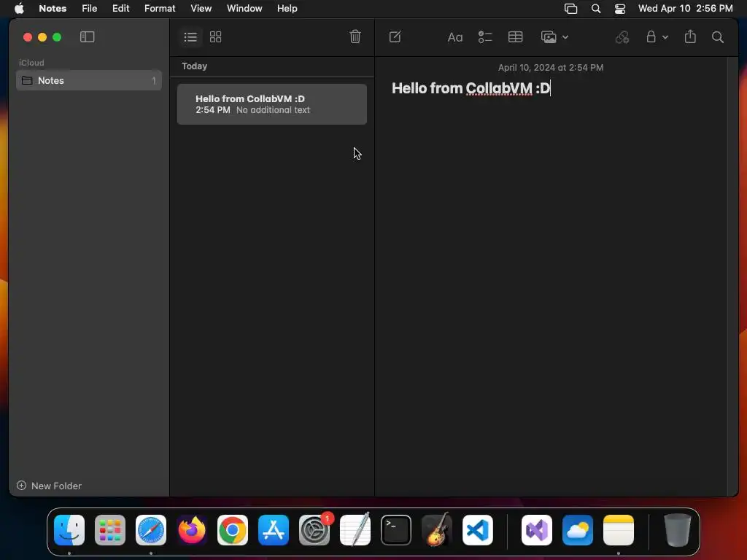The height and width of the screenshot is (560, 747).
Task: Click the iCloud section label in sidebar
Action: [31, 63]
